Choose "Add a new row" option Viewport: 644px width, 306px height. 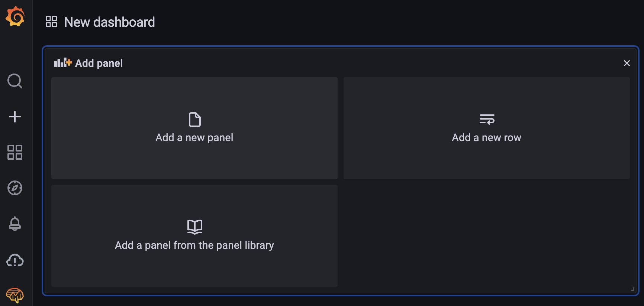pyautogui.click(x=486, y=138)
